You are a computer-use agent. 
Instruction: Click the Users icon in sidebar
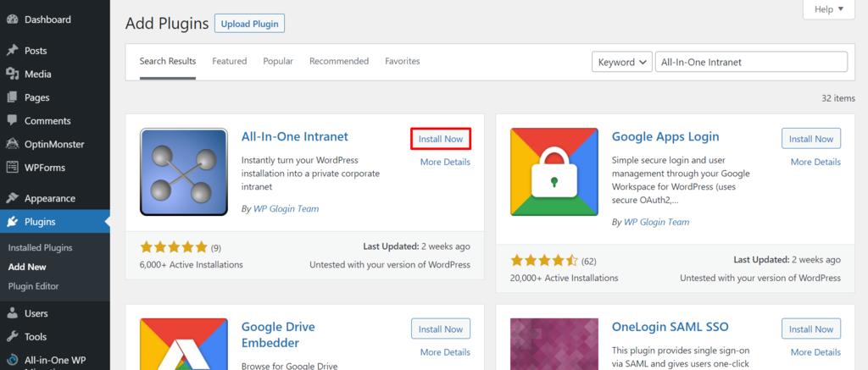12,313
